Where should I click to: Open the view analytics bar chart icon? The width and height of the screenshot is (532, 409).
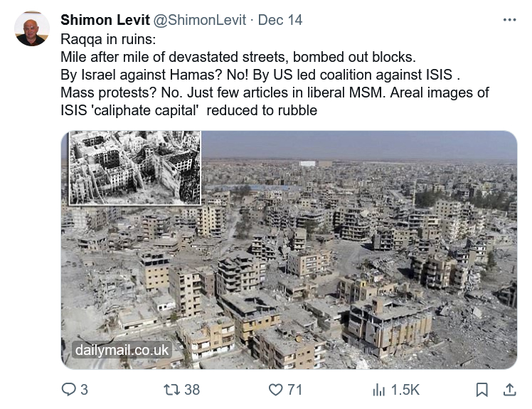point(379,389)
